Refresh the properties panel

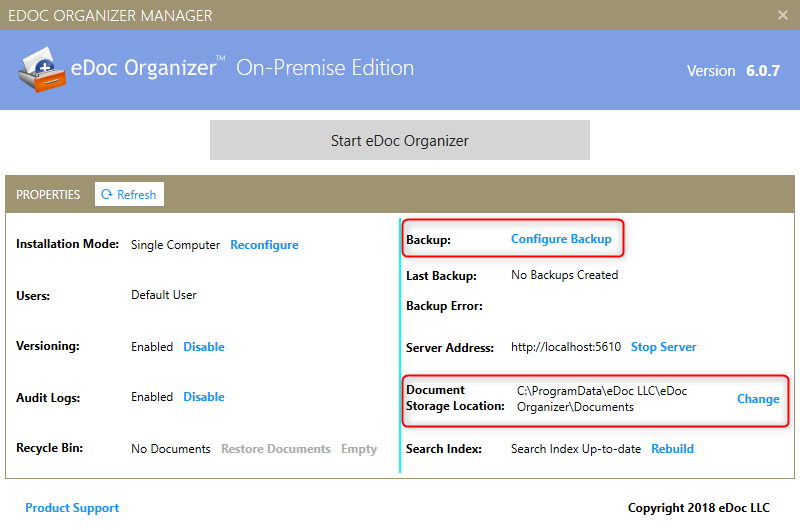(129, 194)
